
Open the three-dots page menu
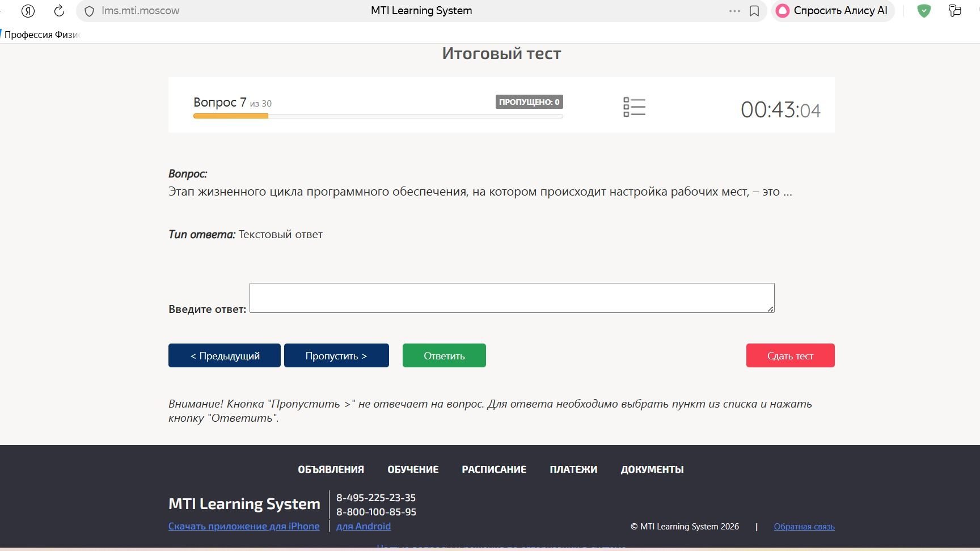(x=734, y=11)
